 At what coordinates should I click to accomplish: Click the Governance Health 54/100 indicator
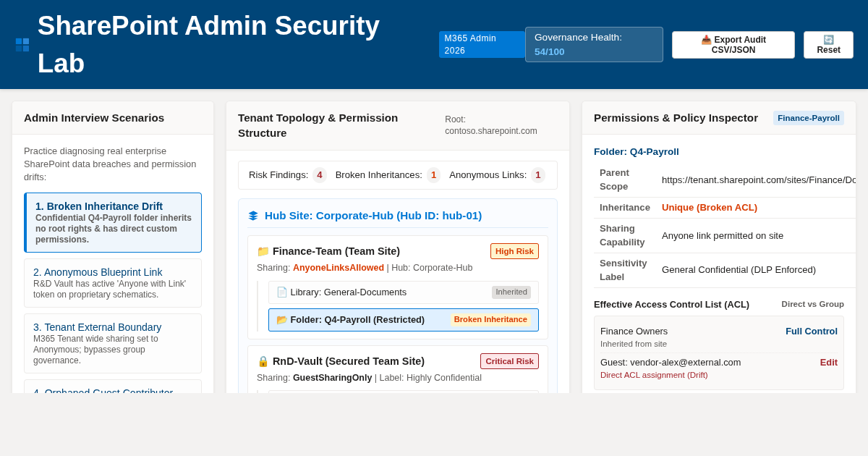tap(594, 45)
